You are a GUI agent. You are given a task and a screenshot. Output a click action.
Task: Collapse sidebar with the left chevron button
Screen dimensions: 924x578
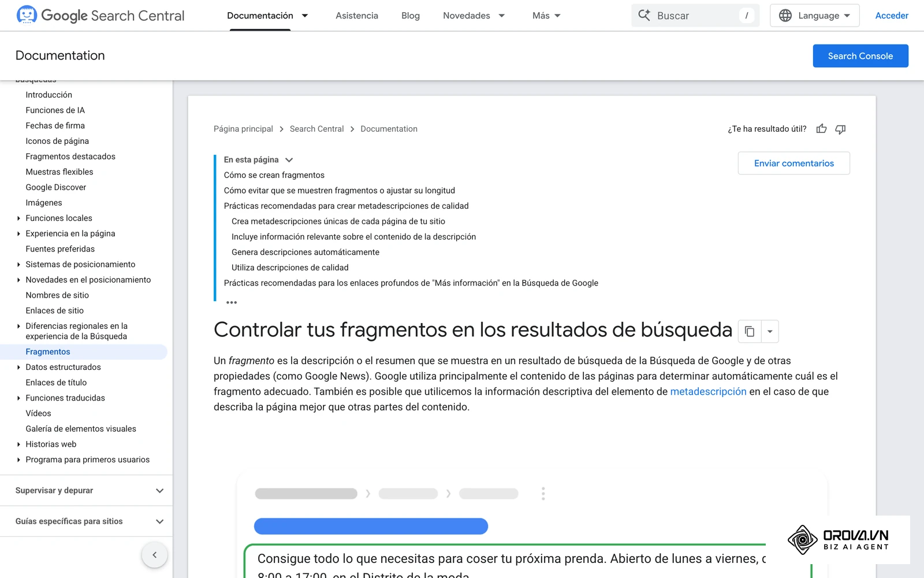(155, 555)
